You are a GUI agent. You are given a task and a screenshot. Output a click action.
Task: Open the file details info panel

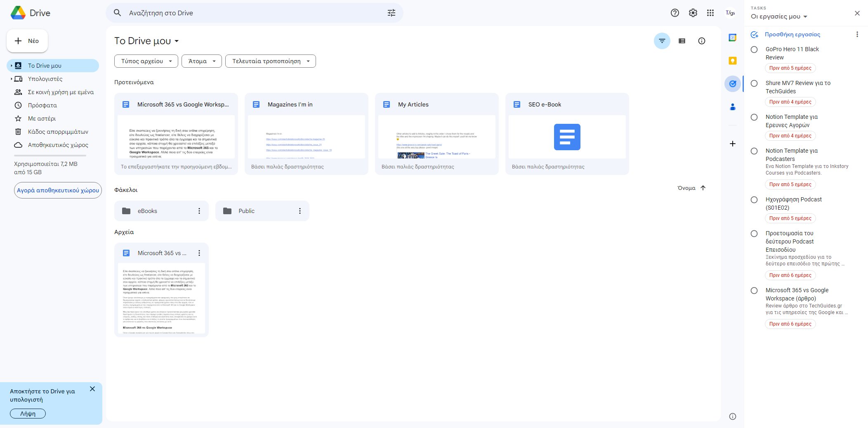[x=702, y=41]
